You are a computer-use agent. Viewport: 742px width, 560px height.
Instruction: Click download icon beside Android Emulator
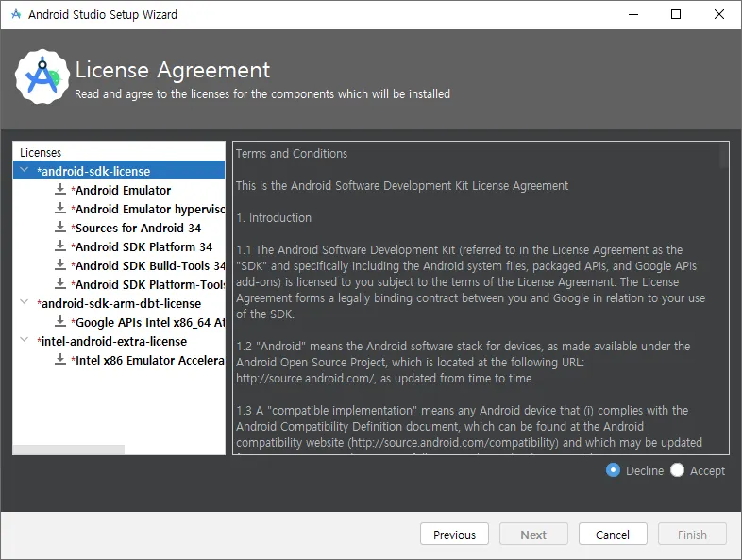pos(60,190)
